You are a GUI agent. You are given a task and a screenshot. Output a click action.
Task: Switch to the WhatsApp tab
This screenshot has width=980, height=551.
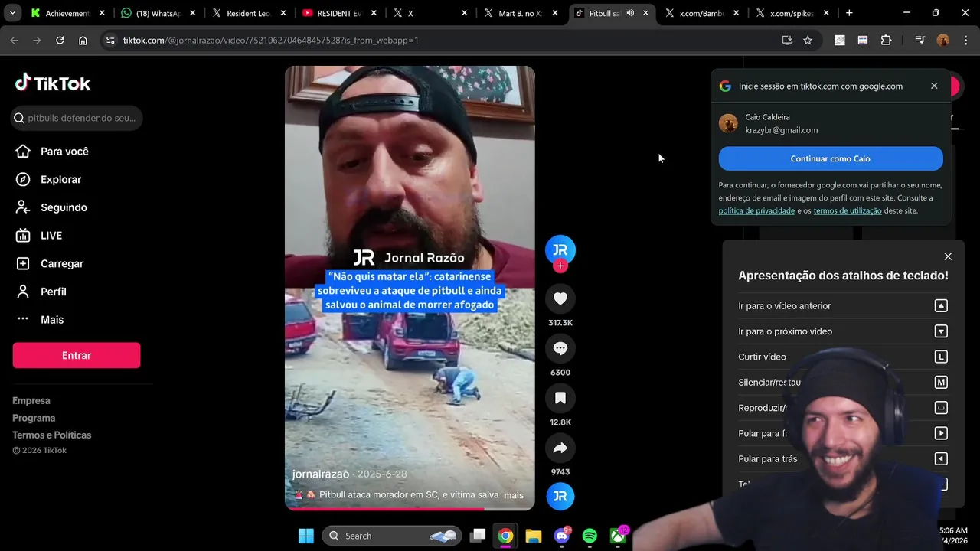tap(158, 13)
